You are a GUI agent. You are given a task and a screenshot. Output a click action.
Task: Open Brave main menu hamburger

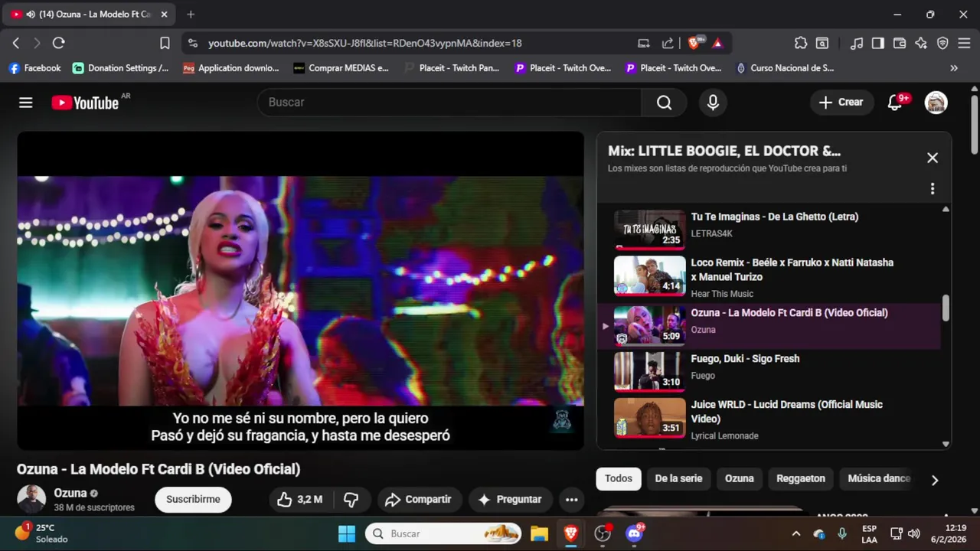964,44
